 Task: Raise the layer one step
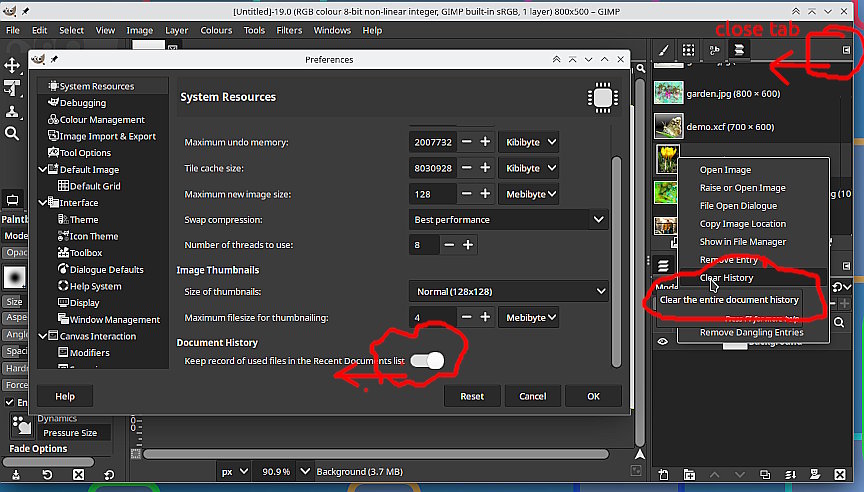click(714, 474)
